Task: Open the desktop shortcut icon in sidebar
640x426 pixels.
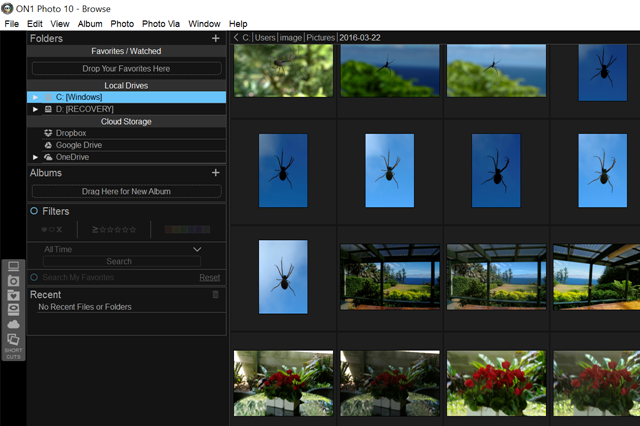Action: [14, 267]
